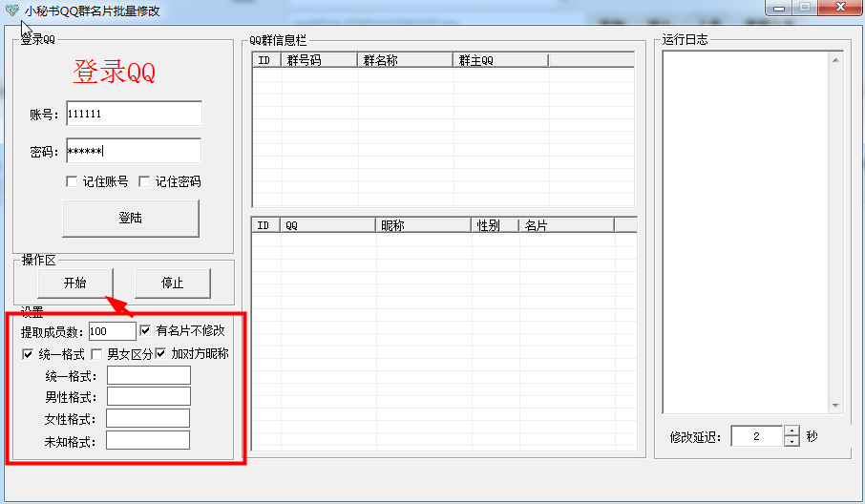Click the 密码 password field
865x504 pixels.
tap(134, 151)
